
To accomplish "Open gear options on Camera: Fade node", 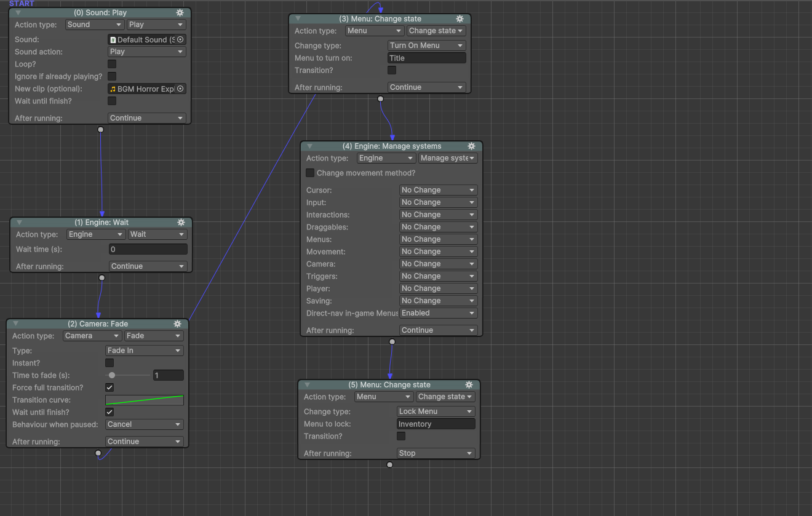I will coord(177,323).
